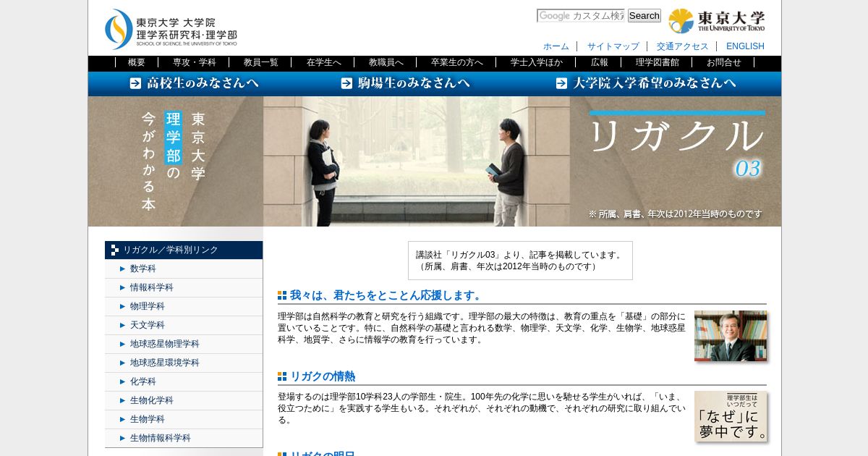The width and height of the screenshot is (868, 456).
Task: Open the 概要 menu item
Action: click(137, 63)
